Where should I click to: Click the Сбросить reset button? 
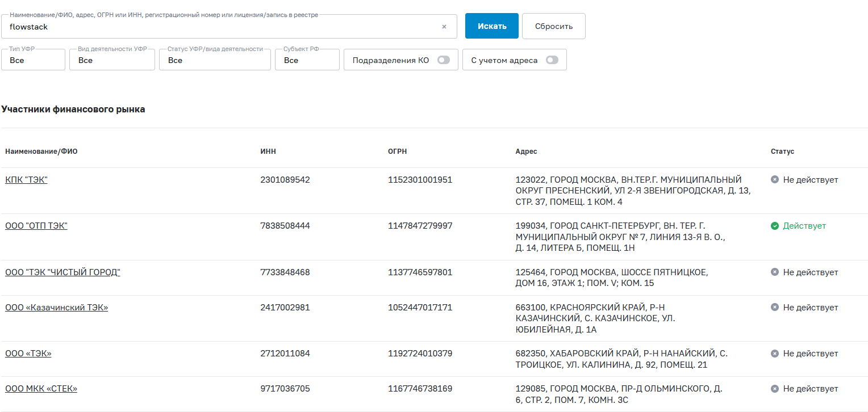(x=553, y=26)
